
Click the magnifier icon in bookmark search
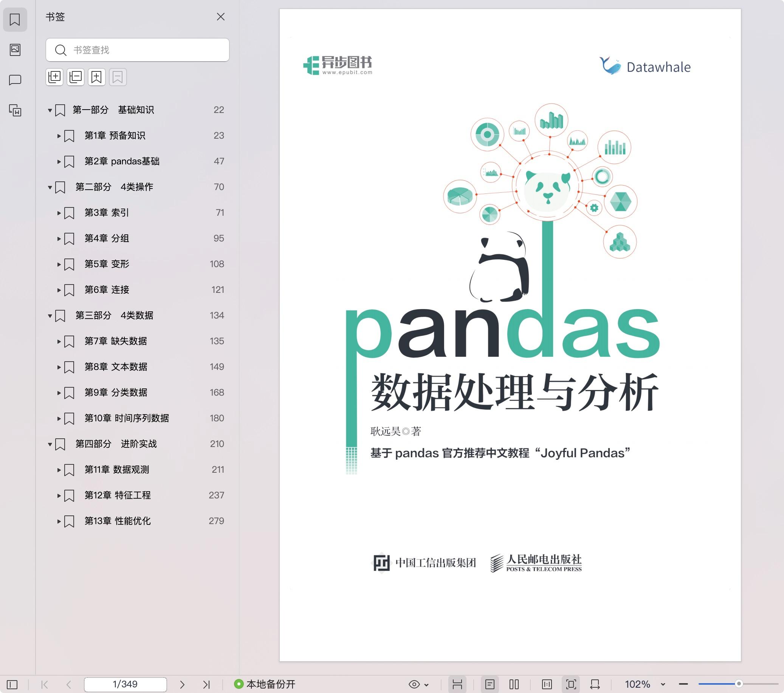pyautogui.click(x=60, y=50)
